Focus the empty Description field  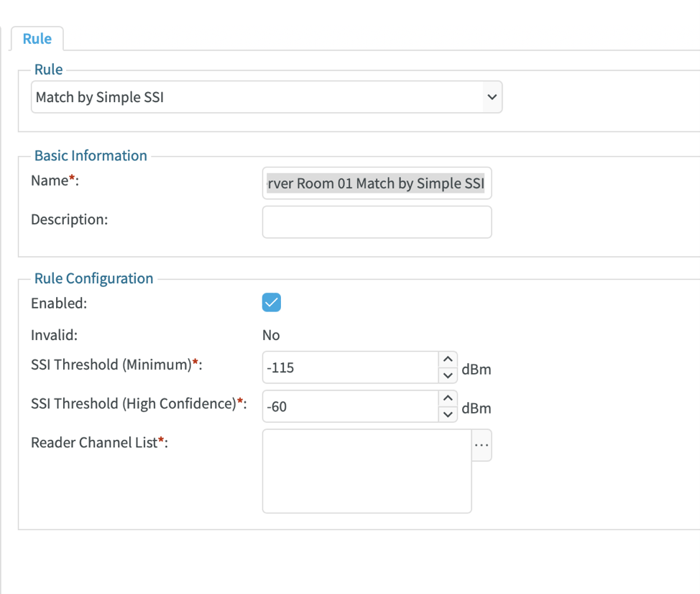coord(377,221)
